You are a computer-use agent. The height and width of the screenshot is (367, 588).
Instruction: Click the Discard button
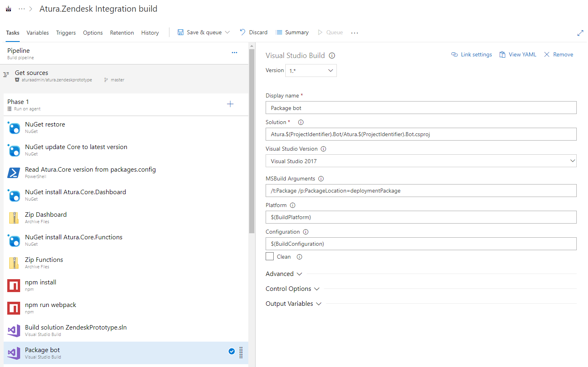pyautogui.click(x=254, y=32)
